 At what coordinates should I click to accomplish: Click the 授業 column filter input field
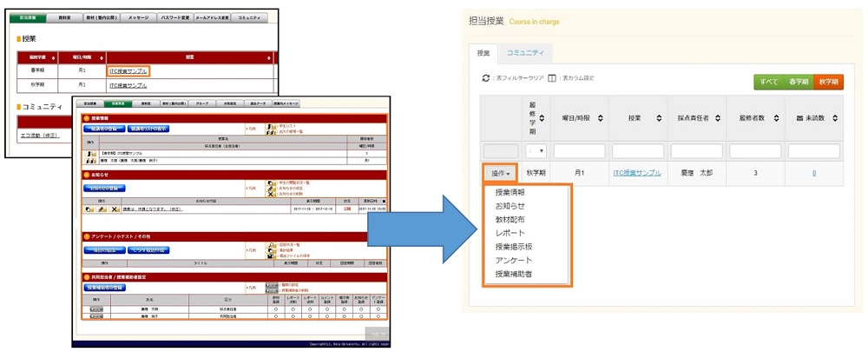click(636, 150)
